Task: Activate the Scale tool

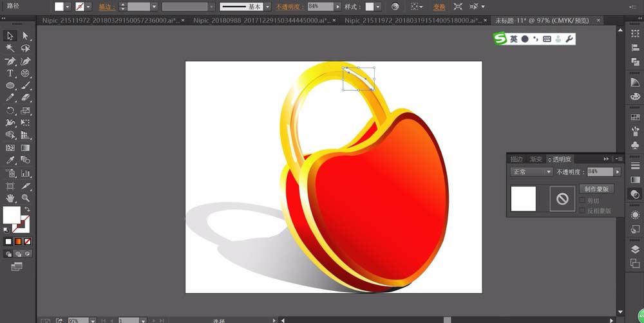Action: coord(26,111)
